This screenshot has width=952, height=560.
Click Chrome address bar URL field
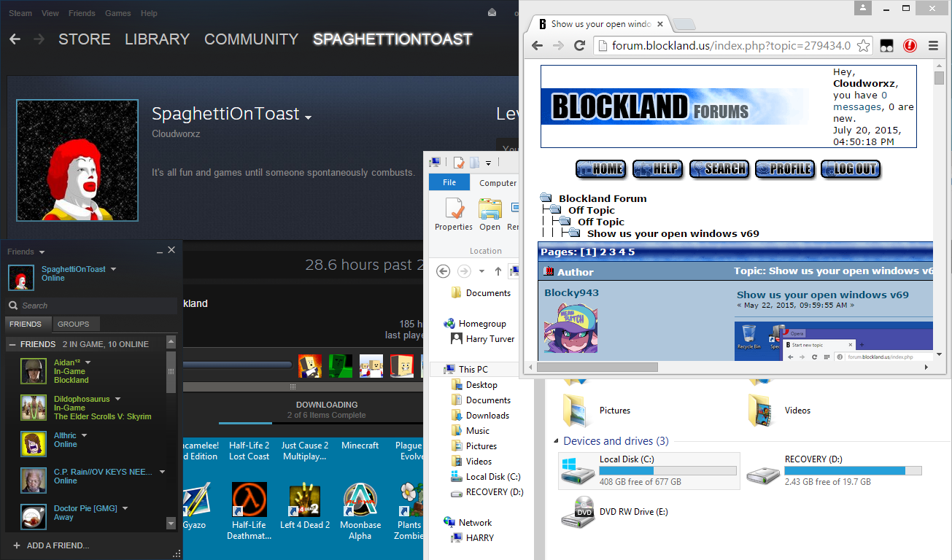732,45
